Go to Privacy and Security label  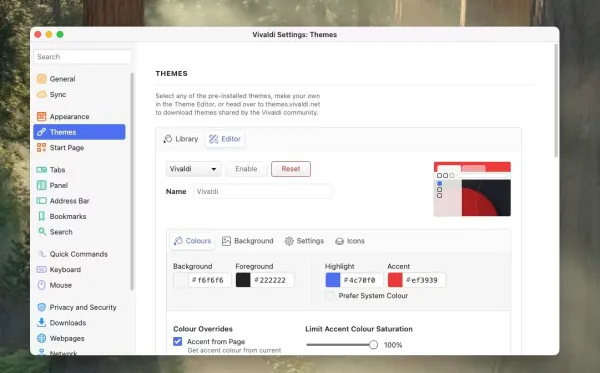(x=83, y=307)
